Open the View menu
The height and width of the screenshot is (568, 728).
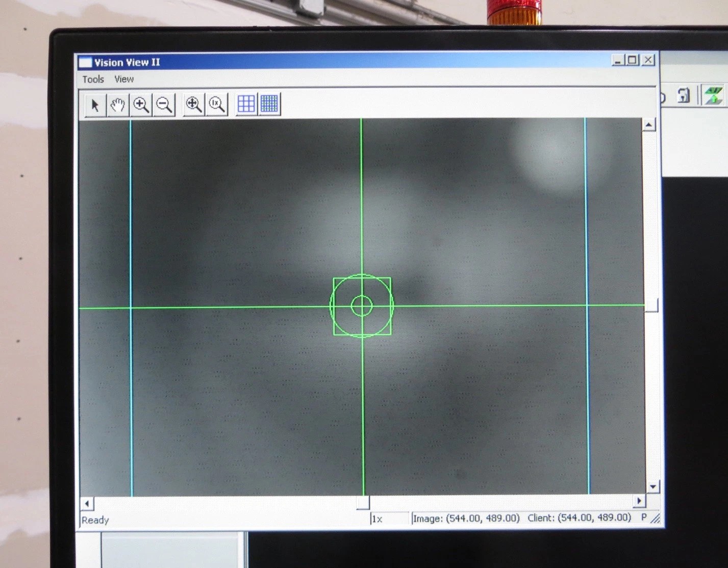(x=124, y=79)
